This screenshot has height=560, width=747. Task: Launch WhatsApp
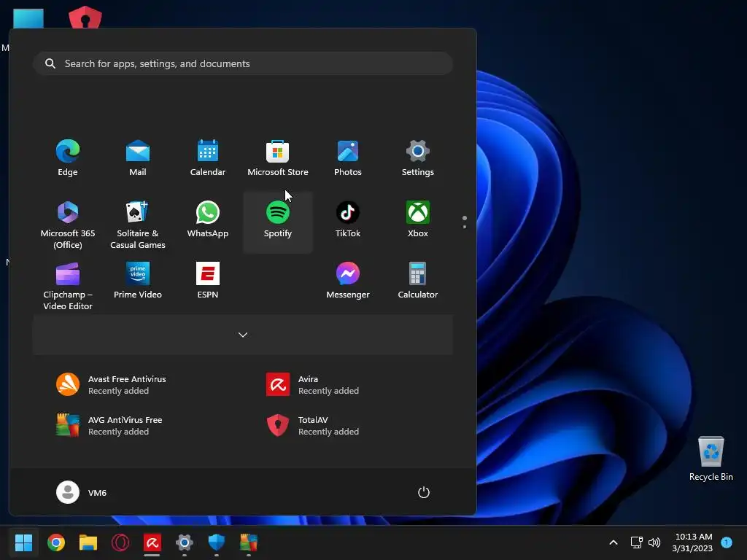coord(208,219)
